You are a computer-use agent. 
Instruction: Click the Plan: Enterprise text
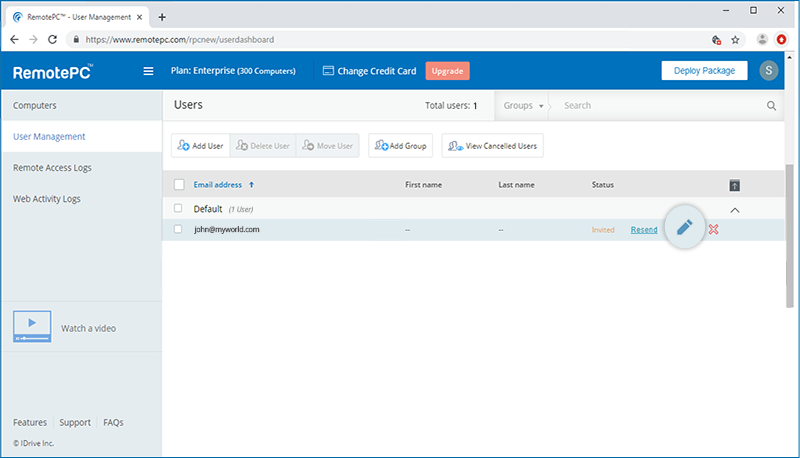coord(233,71)
